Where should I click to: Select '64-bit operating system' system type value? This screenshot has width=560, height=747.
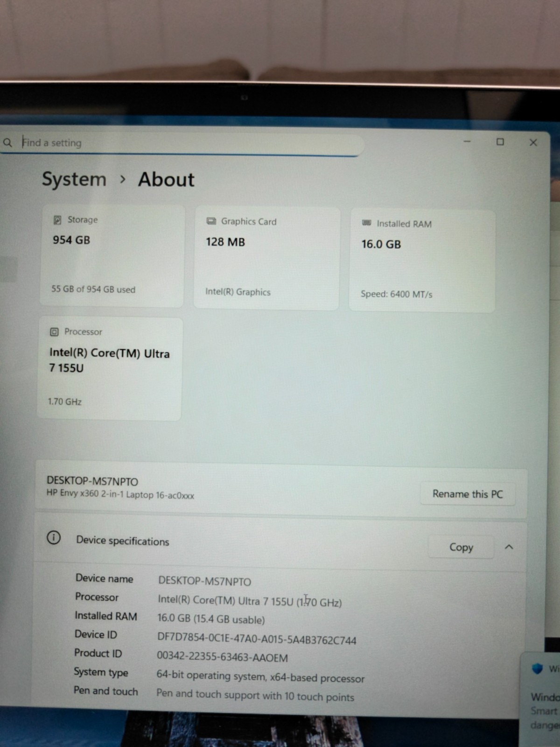point(260,677)
